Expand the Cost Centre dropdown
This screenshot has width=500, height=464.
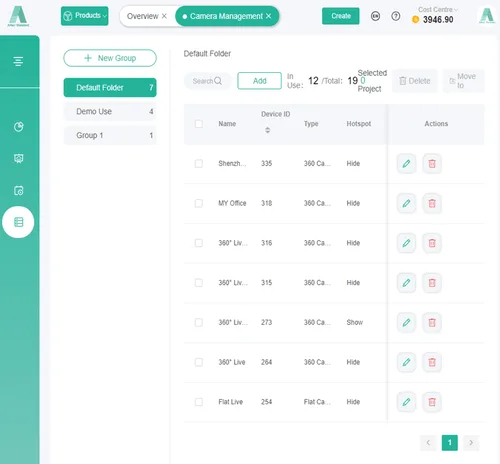click(438, 10)
